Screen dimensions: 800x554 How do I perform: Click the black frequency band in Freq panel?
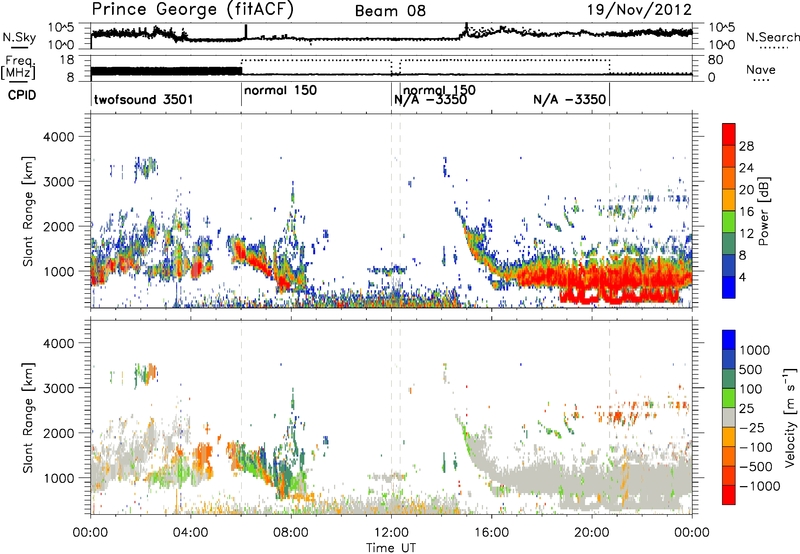[166, 71]
